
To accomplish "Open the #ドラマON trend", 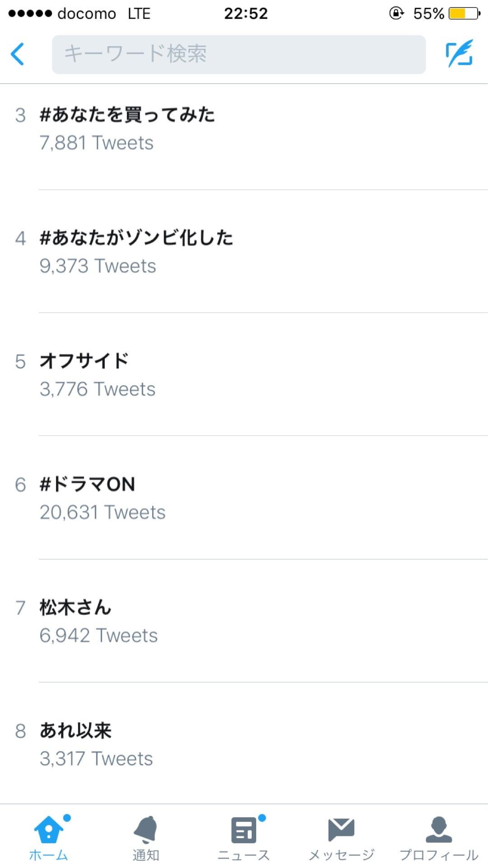I will coord(87,485).
